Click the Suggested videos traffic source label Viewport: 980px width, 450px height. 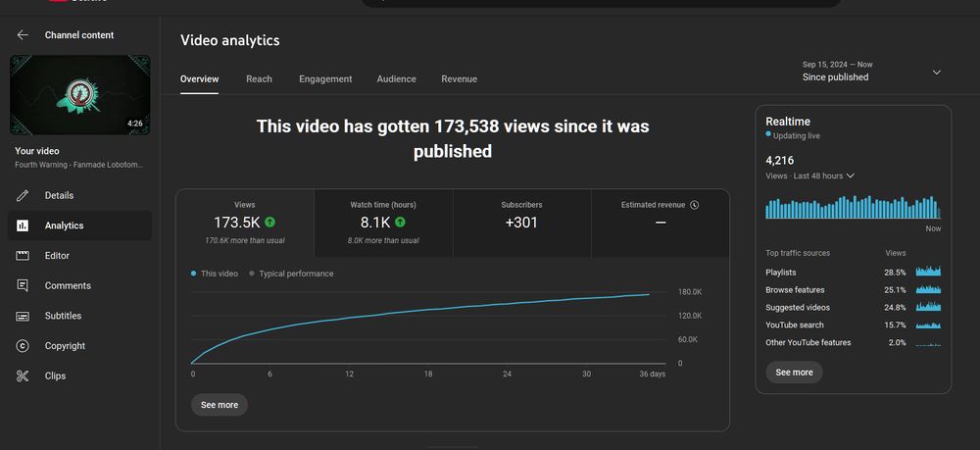(798, 308)
